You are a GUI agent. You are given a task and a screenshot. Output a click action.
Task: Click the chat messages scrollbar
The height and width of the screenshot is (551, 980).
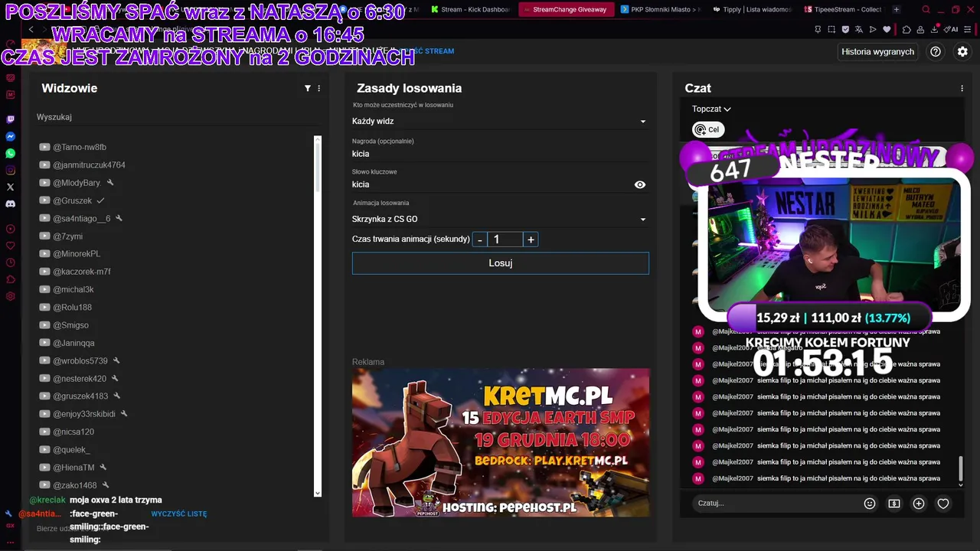coord(961,468)
